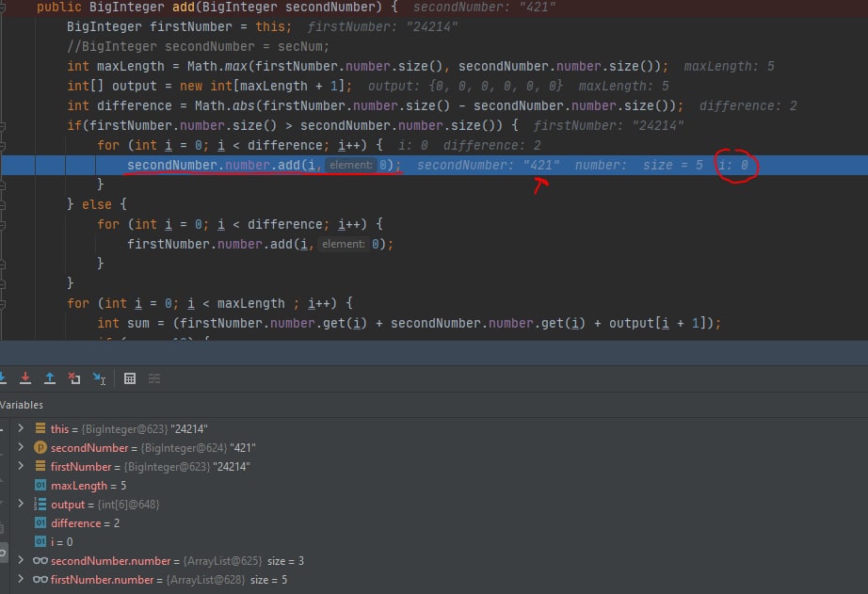This screenshot has width=868, height=594.
Task: Open the Evaluate Expression calculator icon
Action: point(130,378)
